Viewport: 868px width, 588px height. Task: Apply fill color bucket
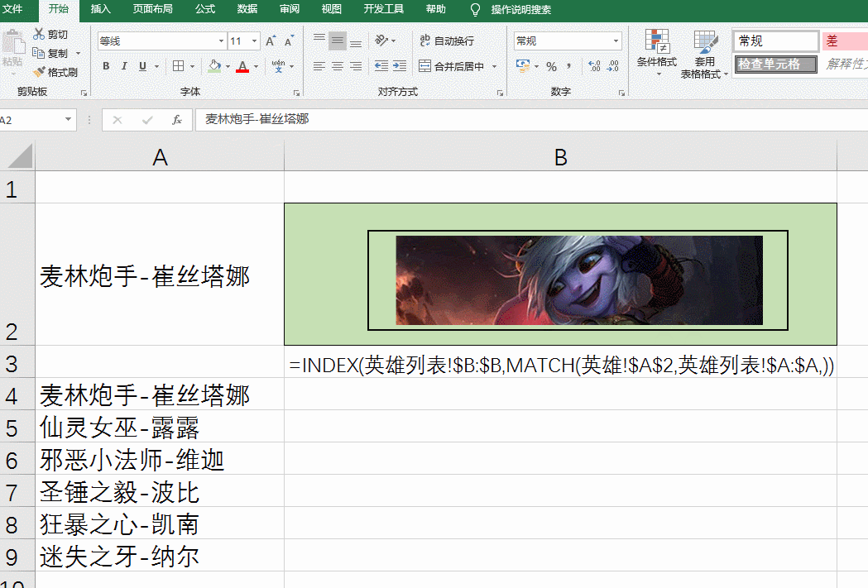[215, 66]
